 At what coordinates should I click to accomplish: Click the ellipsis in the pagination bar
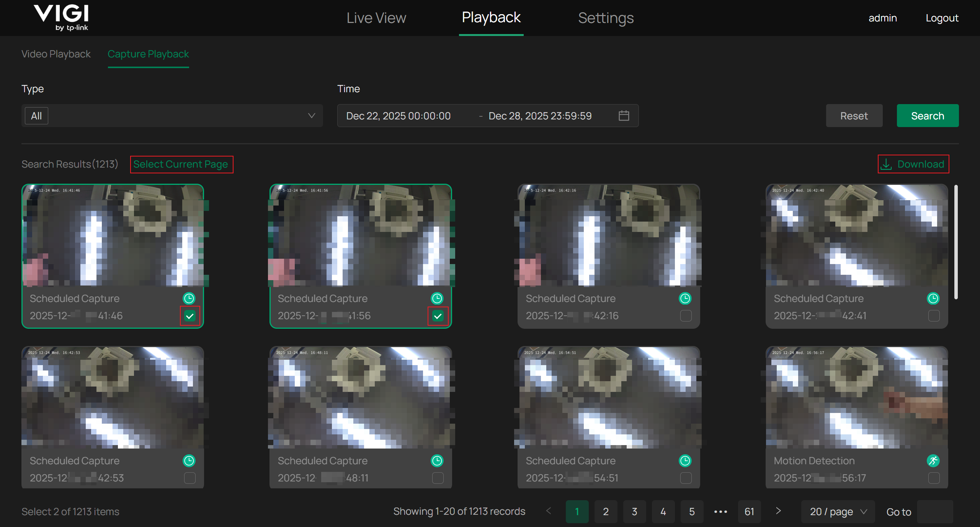pos(721,511)
